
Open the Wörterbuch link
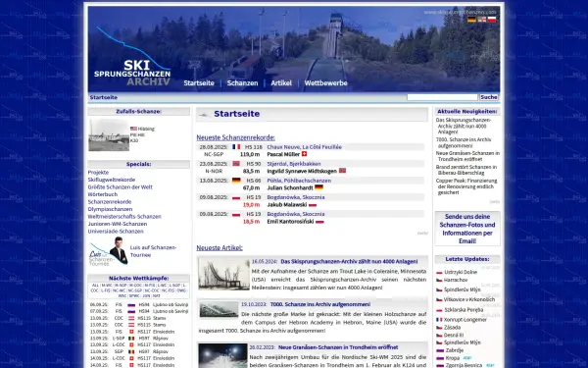(x=102, y=194)
